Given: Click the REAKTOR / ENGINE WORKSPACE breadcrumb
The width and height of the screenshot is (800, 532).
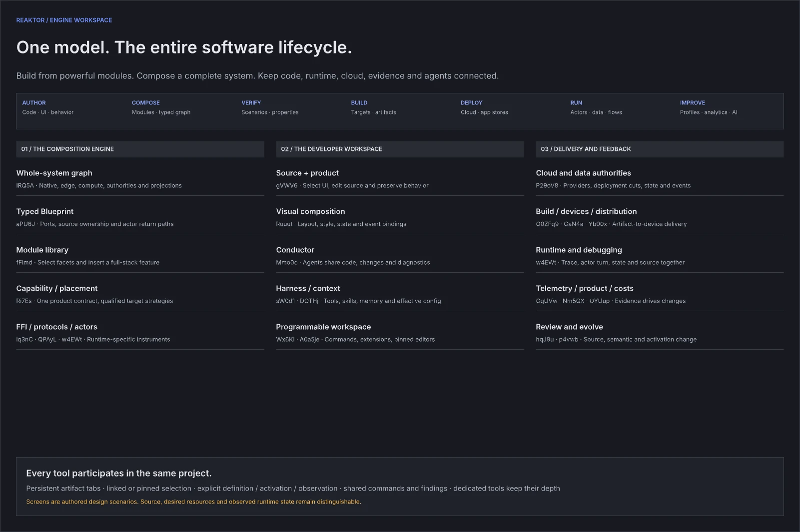Looking at the screenshot, I should point(64,20).
